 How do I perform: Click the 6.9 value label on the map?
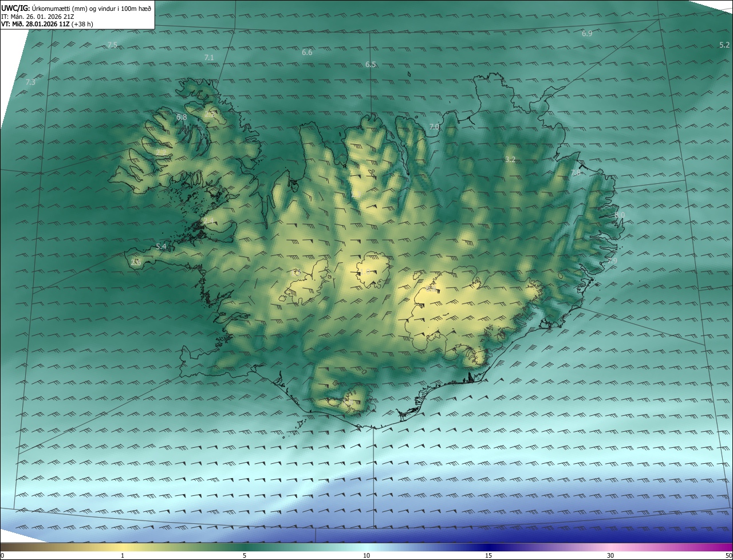tap(587, 34)
